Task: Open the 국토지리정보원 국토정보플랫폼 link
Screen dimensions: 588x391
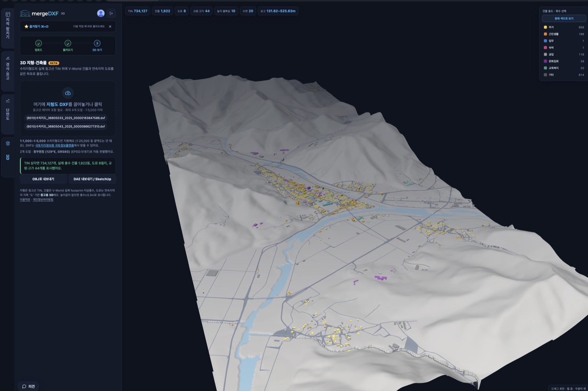Action: [x=54, y=146]
